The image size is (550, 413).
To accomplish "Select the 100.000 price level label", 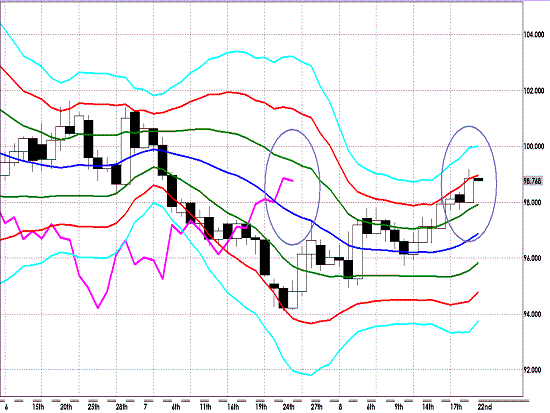I will pos(534,146).
